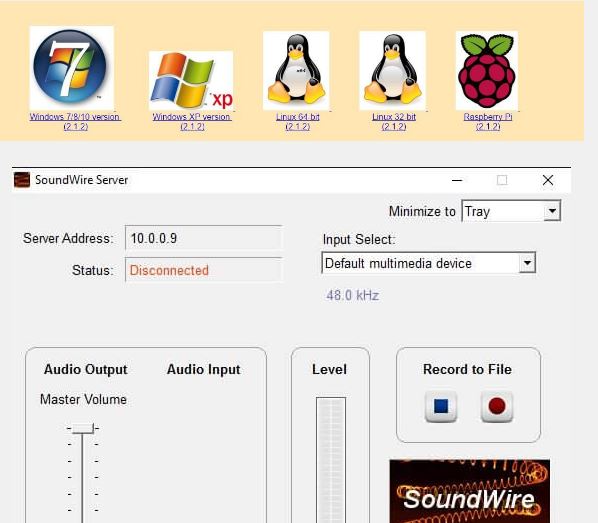The height and width of the screenshot is (523, 598).
Task: Close the SoundWire Server window
Action: (548, 180)
